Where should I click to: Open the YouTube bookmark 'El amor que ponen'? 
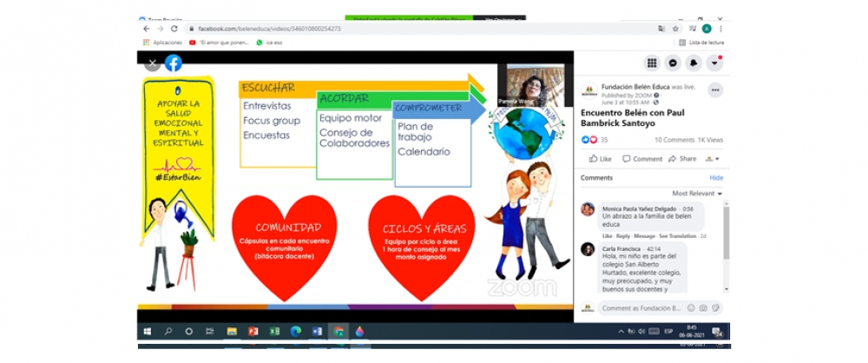(220, 43)
